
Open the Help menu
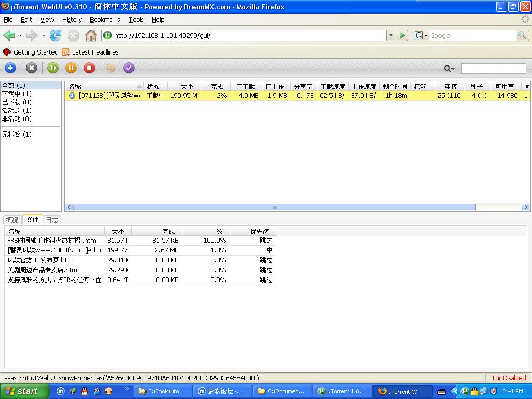click(x=158, y=20)
